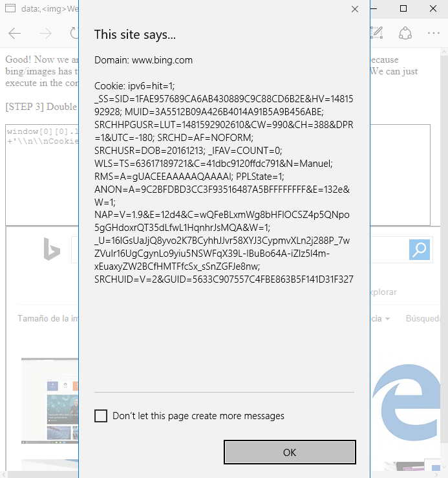The image size is (448, 478).
Task: Click the blue Bing search magnifier button
Action: (x=420, y=250)
